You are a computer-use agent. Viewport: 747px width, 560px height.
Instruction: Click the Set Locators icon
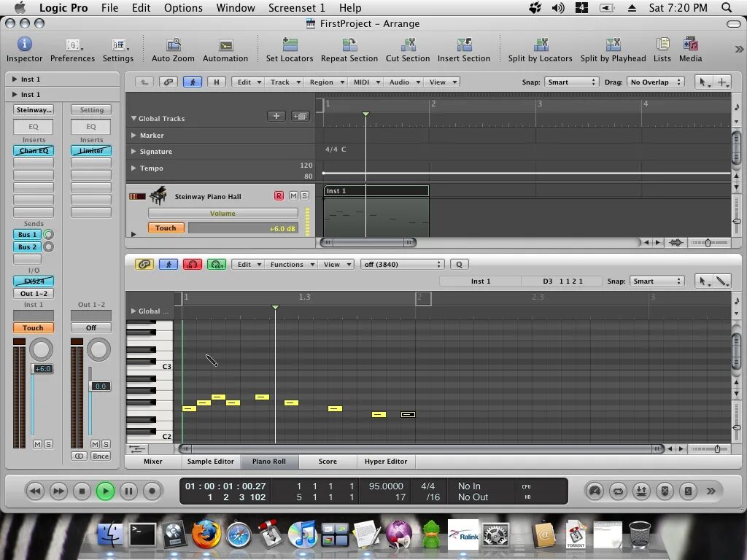coord(290,44)
